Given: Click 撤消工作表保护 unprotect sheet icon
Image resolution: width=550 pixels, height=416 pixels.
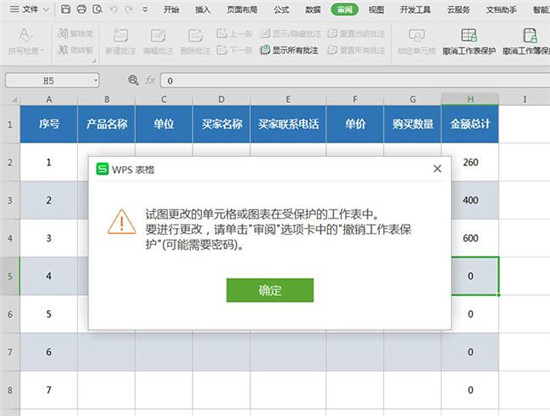Looking at the screenshot, I should click(x=469, y=35).
